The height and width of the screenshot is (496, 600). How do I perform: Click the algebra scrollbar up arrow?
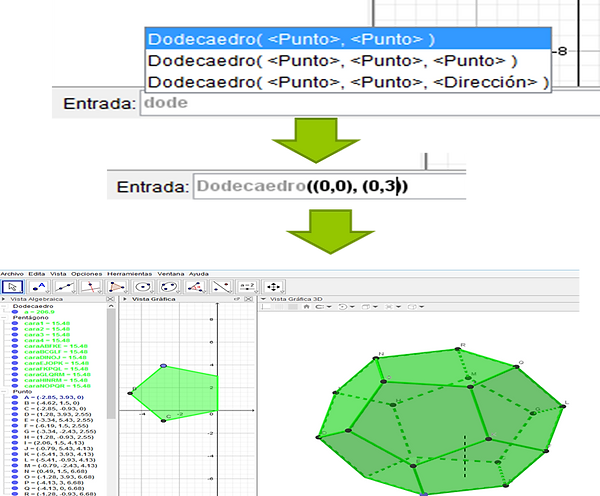[x=111, y=306]
